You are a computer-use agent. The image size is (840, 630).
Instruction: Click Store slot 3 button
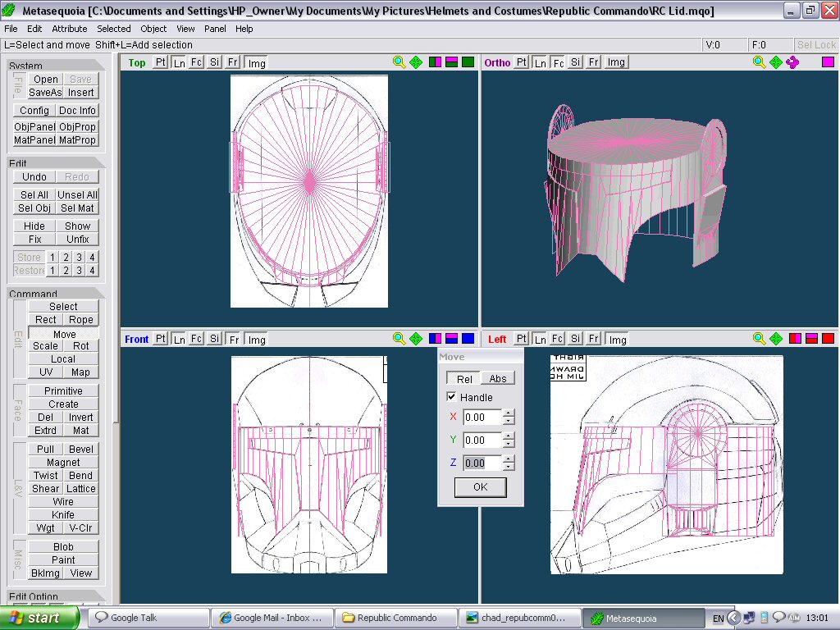pyautogui.click(x=79, y=257)
